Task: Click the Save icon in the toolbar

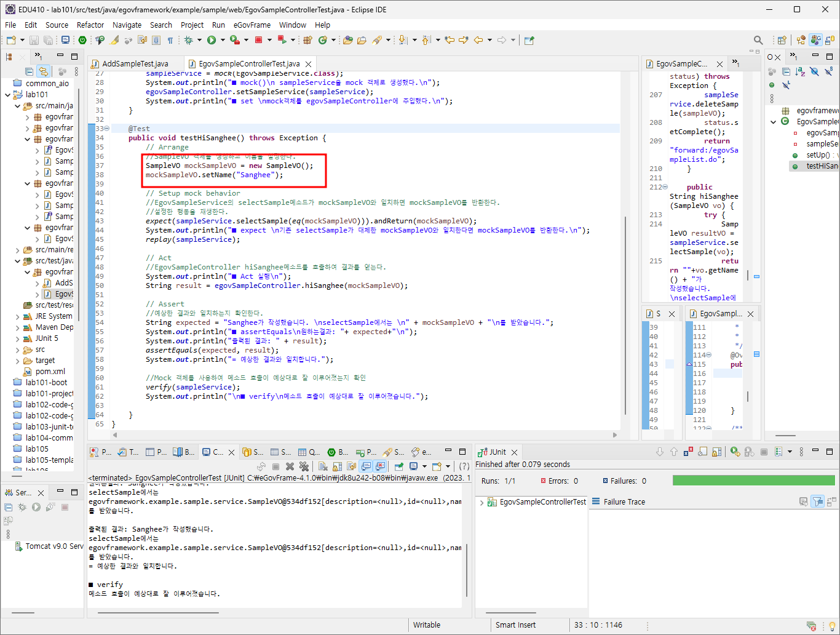Action: (x=34, y=40)
